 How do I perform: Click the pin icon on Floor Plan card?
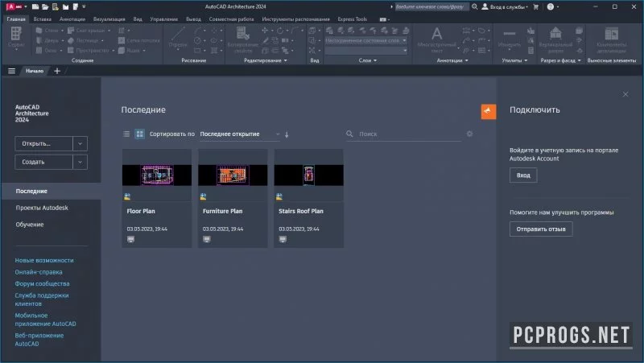tap(127, 196)
